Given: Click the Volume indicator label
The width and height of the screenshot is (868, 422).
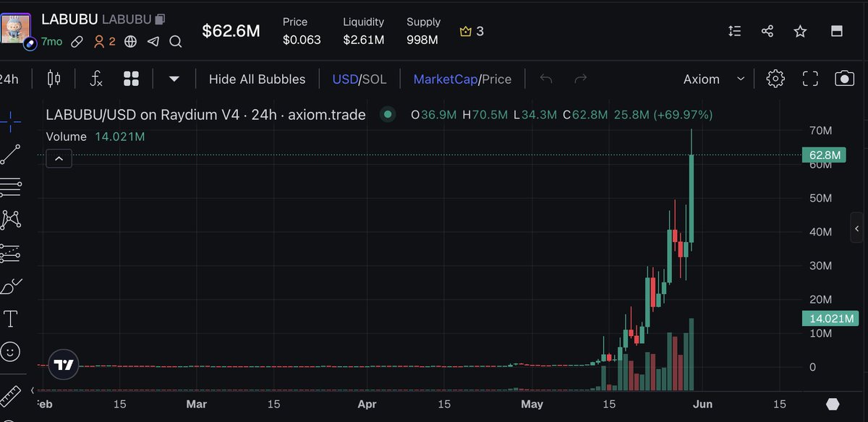Looking at the screenshot, I should tap(67, 137).
